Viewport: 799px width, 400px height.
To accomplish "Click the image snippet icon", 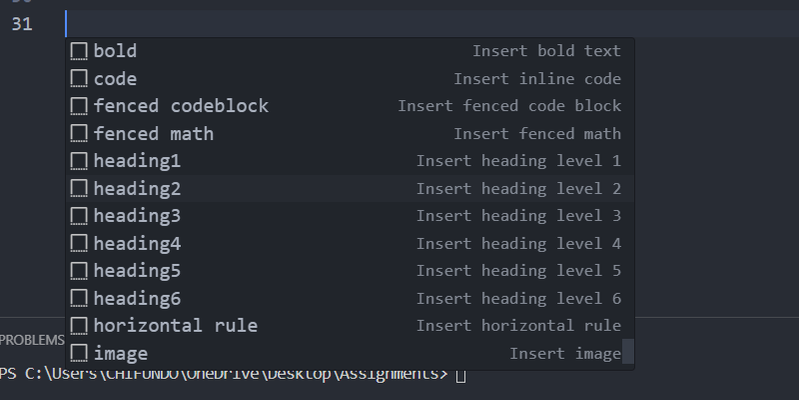I will [x=79, y=353].
